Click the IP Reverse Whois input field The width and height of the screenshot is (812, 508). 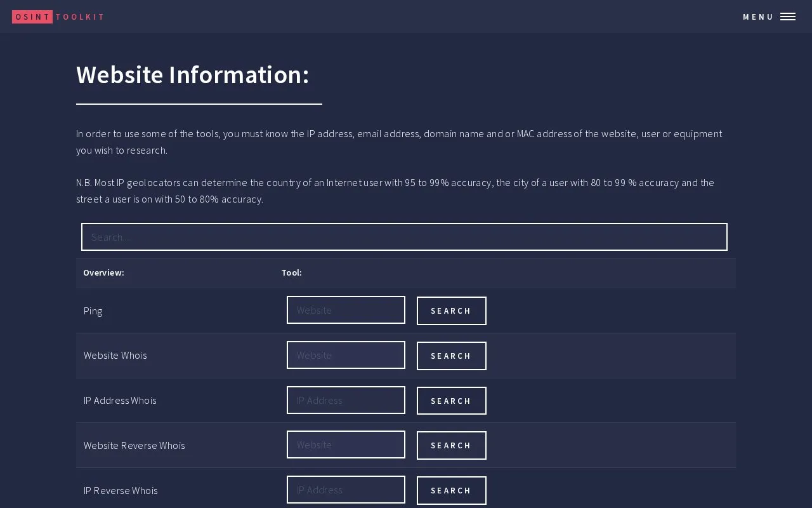pyautogui.click(x=346, y=490)
